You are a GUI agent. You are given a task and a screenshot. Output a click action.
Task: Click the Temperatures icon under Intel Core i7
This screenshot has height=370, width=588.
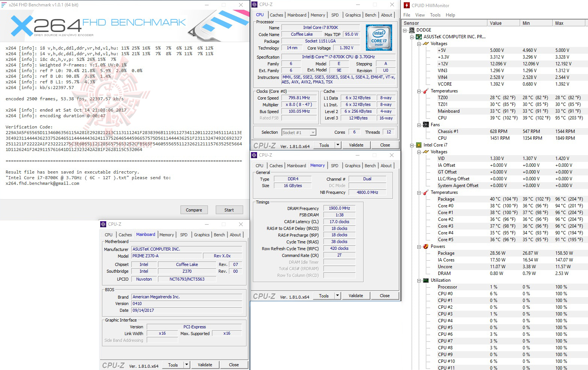click(425, 192)
